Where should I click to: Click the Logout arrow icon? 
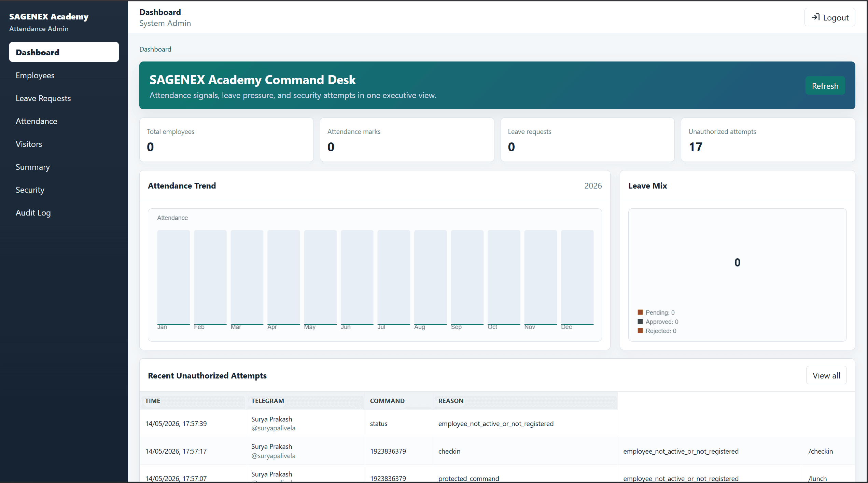coord(815,17)
